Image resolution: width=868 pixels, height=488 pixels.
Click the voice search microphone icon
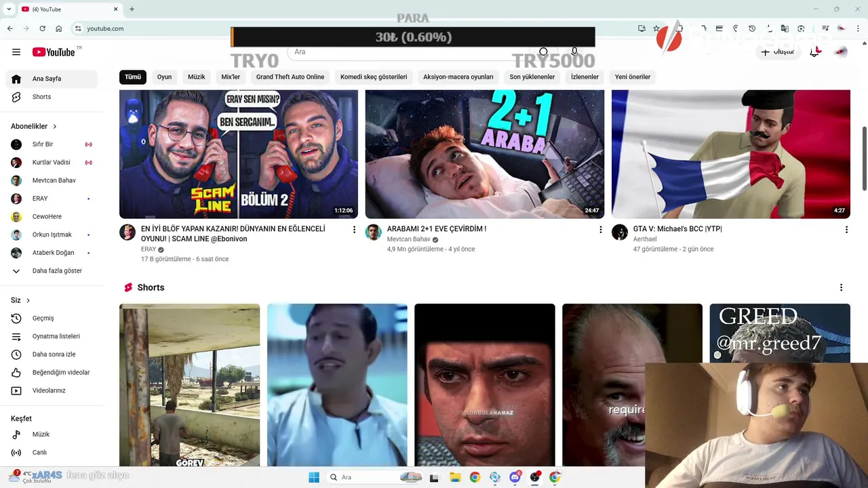[x=574, y=52]
